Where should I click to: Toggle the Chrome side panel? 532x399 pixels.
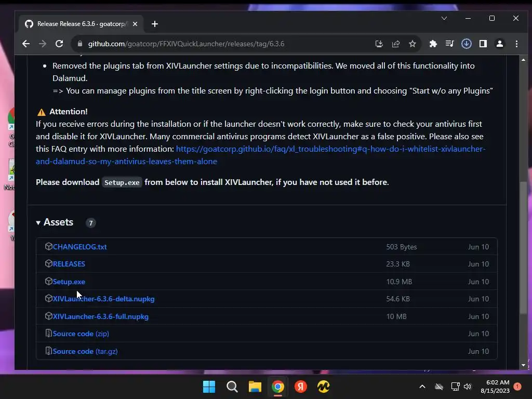coord(483,44)
